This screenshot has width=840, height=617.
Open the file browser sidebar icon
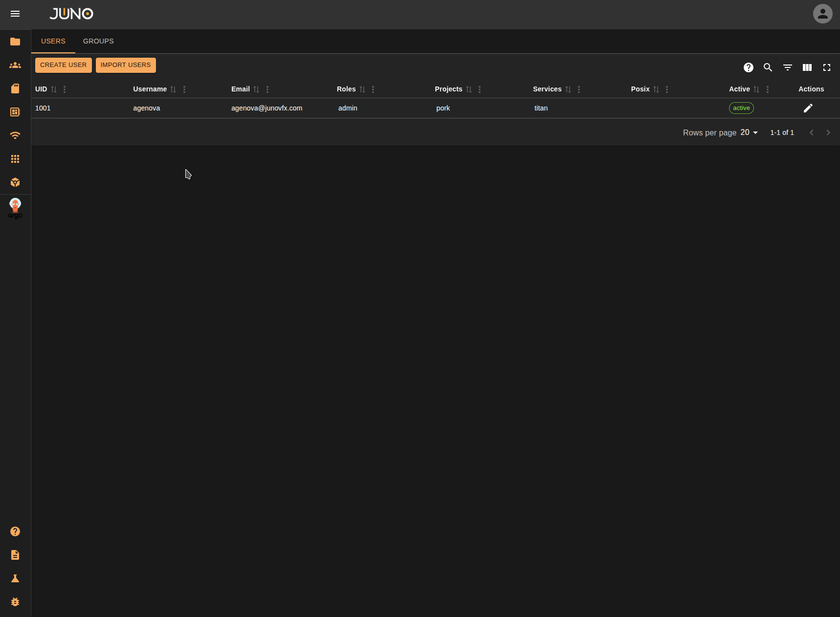[x=15, y=42]
